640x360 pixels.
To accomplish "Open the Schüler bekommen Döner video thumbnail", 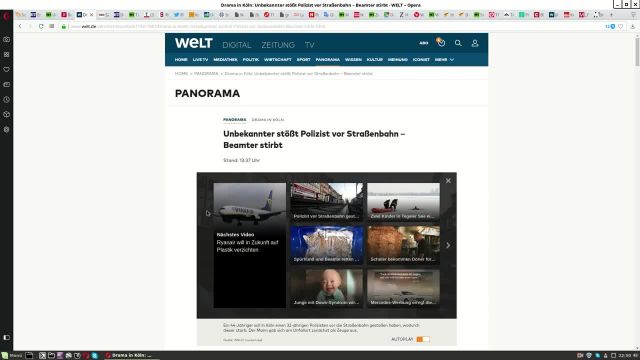I will (403, 244).
